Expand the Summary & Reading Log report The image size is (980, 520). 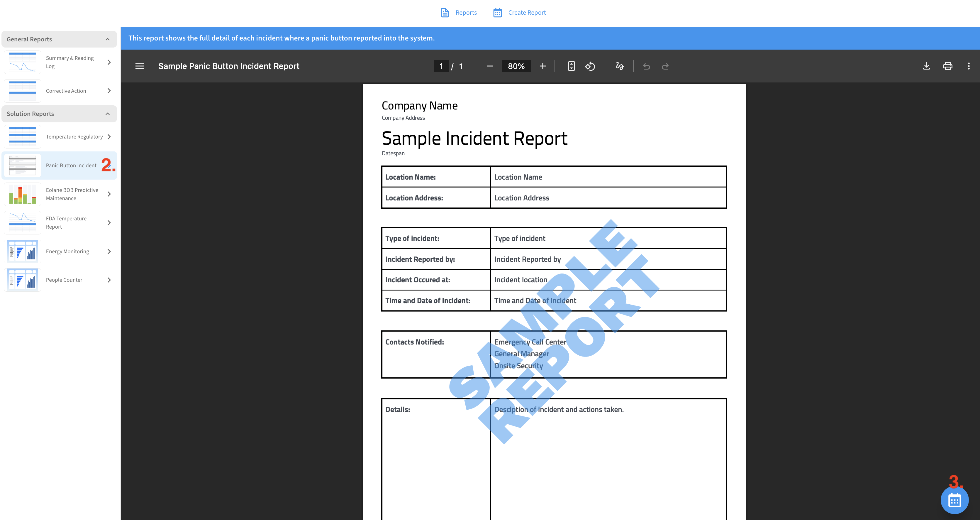(109, 62)
